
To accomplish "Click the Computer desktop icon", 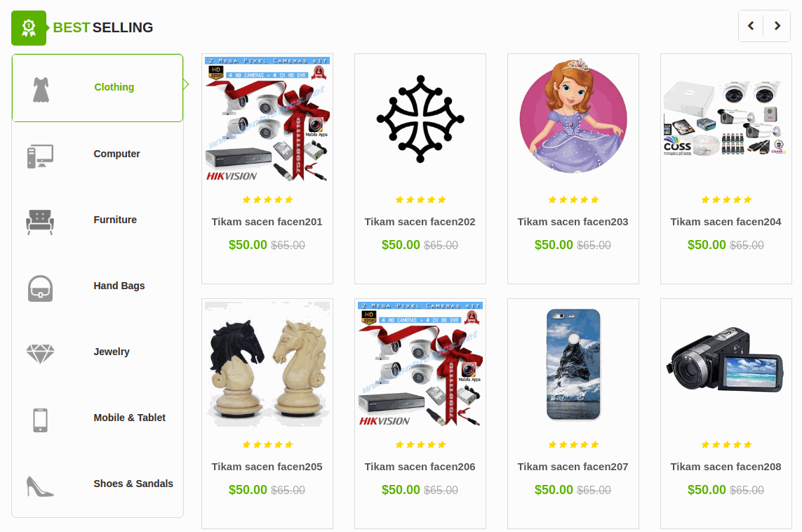I will tap(41, 156).
